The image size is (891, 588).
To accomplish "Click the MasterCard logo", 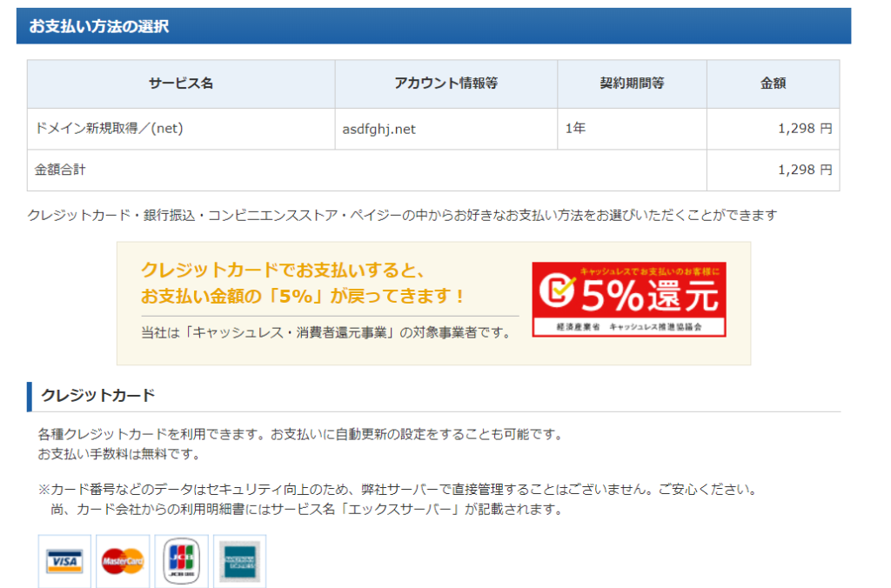I will (x=123, y=561).
